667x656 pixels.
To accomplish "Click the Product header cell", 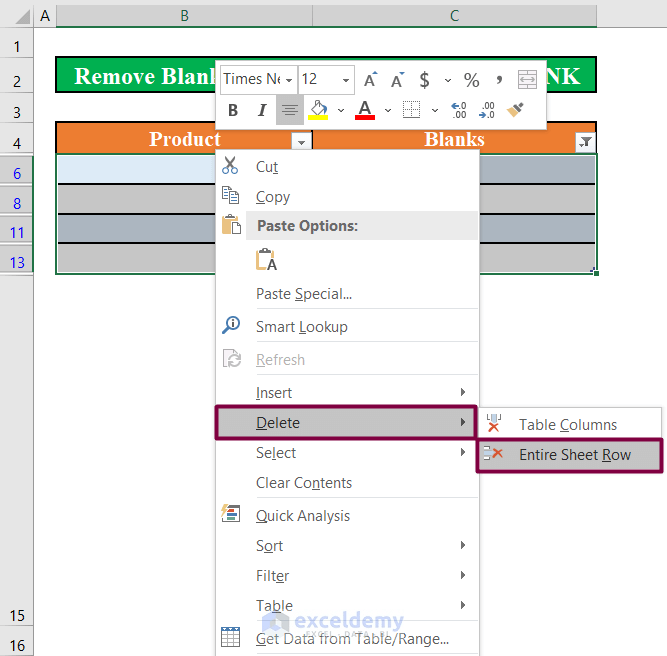I will point(184,139).
